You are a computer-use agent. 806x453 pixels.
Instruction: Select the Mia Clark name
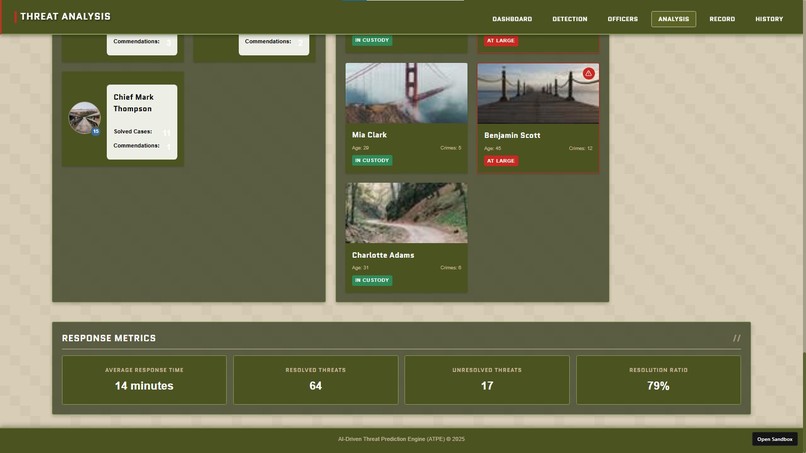click(369, 135)
